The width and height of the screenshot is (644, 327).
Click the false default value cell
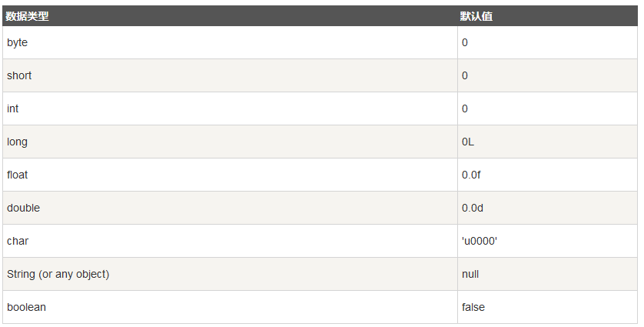pyautogui.click(x=473, y=308)
